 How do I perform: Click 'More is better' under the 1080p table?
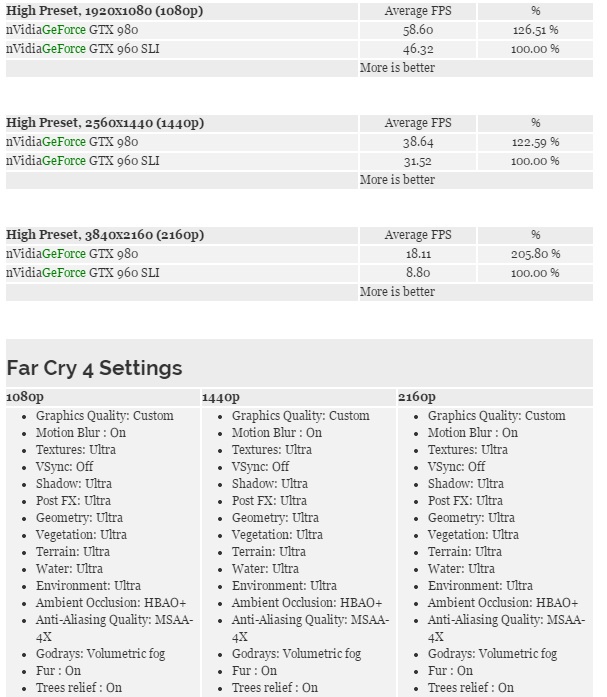397,68
